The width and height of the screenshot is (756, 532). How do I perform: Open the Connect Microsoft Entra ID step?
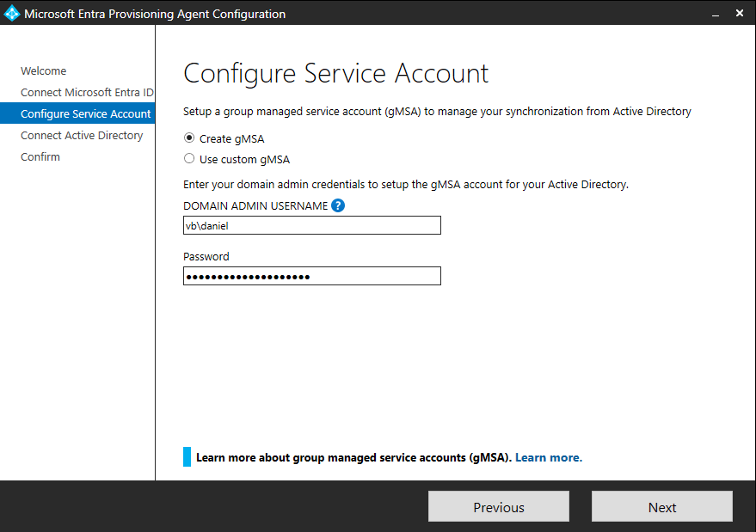pos(87,92)
